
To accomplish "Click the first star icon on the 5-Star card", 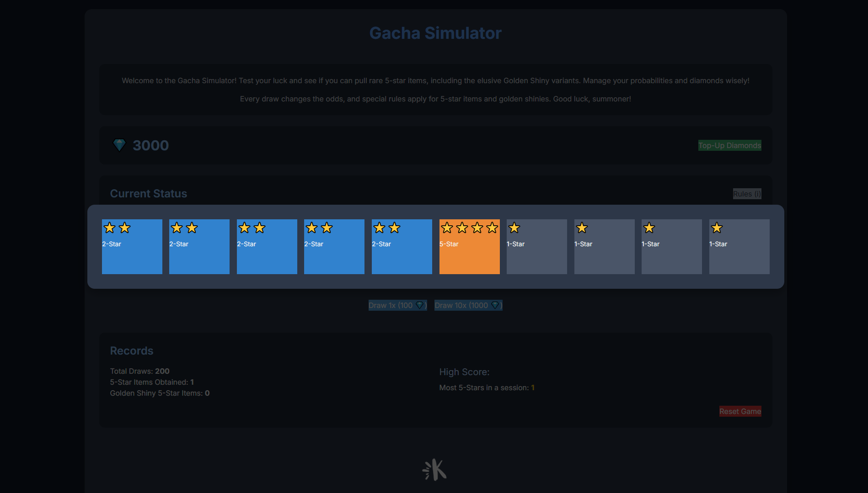I will point(447,228).
